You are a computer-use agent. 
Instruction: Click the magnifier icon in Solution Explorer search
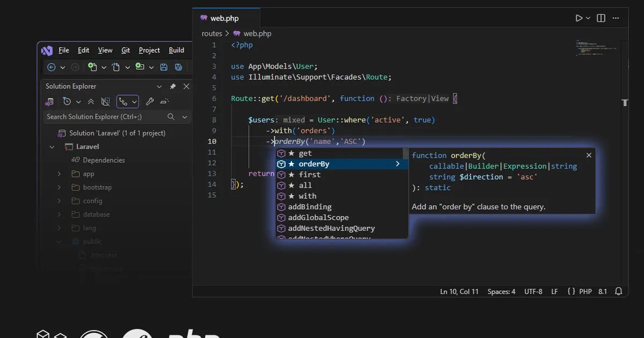tap(171, 116)
